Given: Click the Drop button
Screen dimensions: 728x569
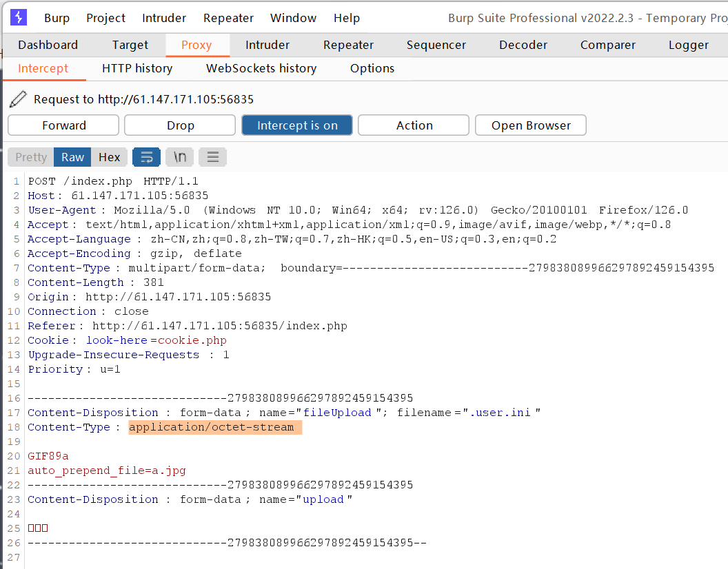Looking at the screenshot, I should [180, 125].
